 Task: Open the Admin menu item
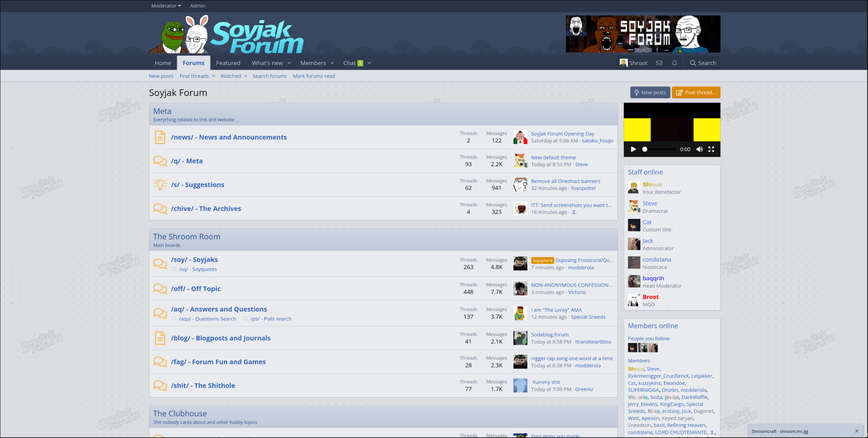click(x=198, y=6)
